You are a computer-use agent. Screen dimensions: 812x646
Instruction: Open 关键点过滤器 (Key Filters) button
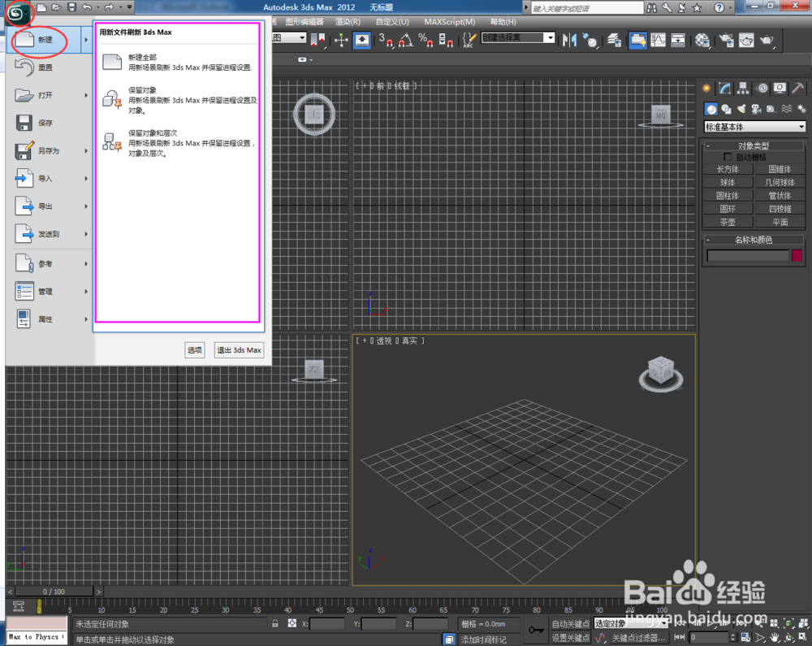(x=638, y=638)
